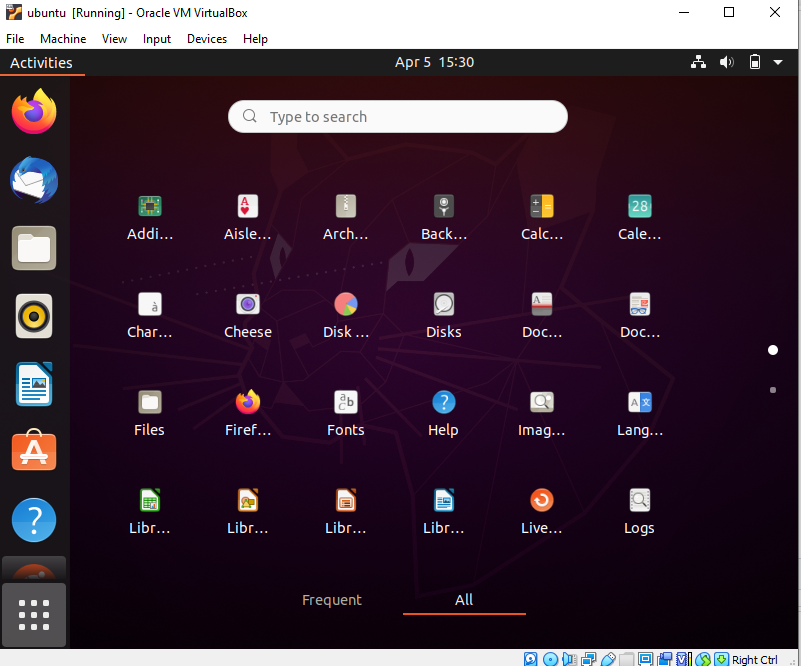Open the Calc... calculator app
This screenshot has height=666, width=801.
tap(542, 218)
